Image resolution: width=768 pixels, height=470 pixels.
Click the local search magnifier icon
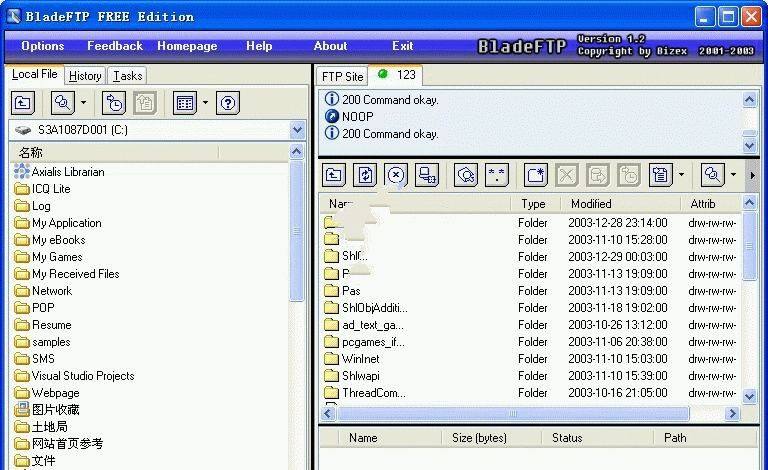pos(63,103)
